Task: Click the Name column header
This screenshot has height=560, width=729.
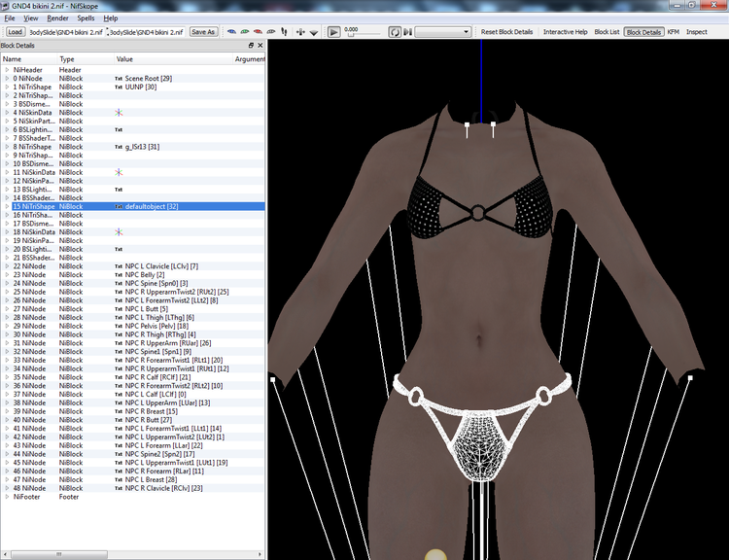Action: 29,59
